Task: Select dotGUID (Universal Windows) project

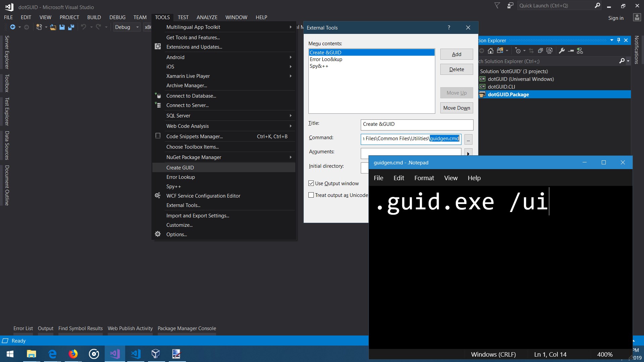Action: (x=521, y=79)
